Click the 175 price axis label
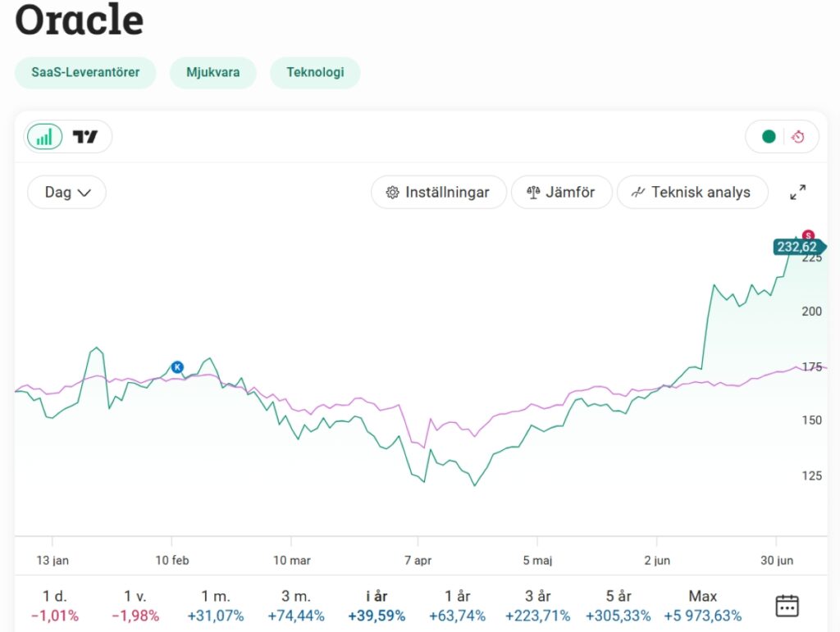 point(811,367)
